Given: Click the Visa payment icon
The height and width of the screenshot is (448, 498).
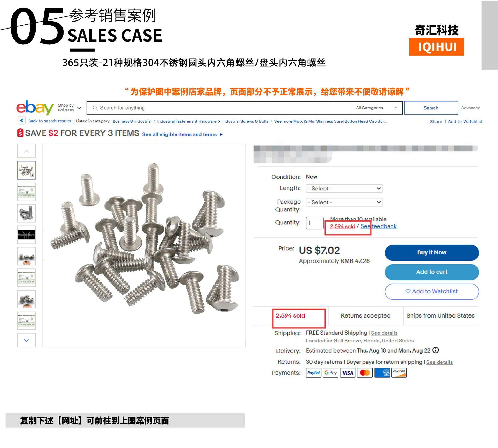Looking at the screenshot, I should pyautogui.click(x=348, y=373).
